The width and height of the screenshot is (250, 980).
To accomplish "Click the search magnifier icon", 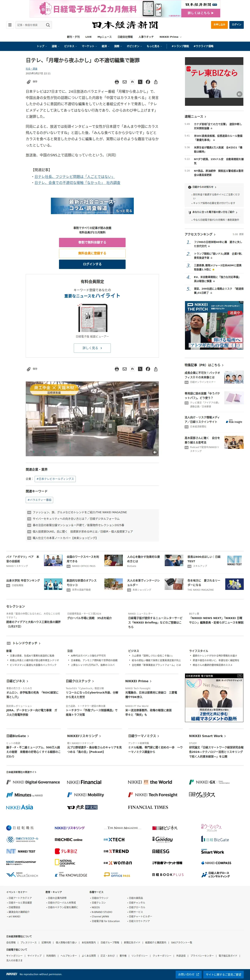I will (x=48, y=25).
